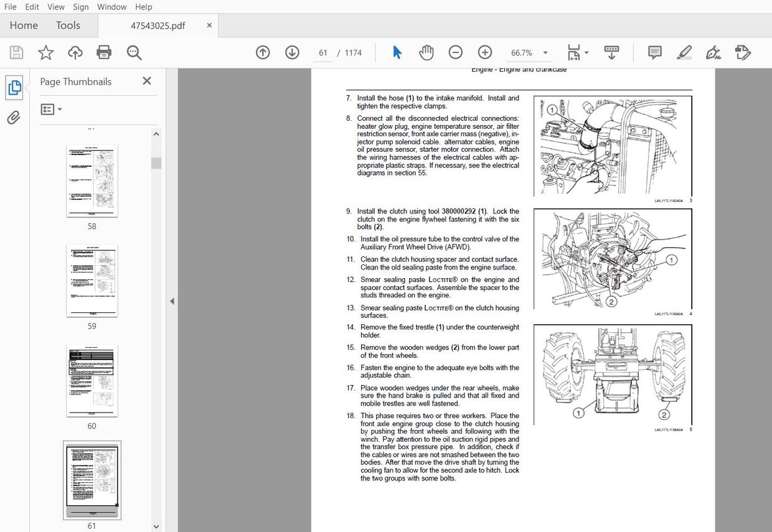This screenshot has height=532, width=772.
Task: Open the page fit dropdown arrow
Action: [585, 52]
